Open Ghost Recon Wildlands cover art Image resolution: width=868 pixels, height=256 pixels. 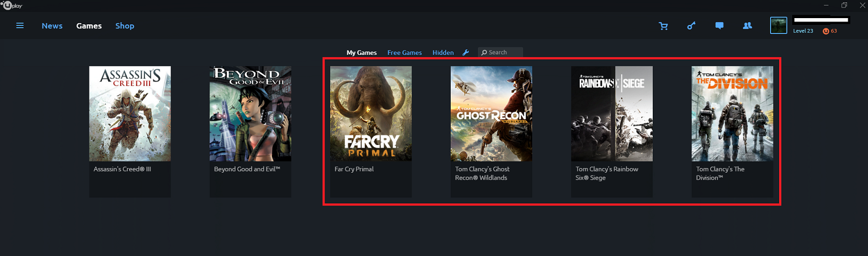[x=491, y=114]
